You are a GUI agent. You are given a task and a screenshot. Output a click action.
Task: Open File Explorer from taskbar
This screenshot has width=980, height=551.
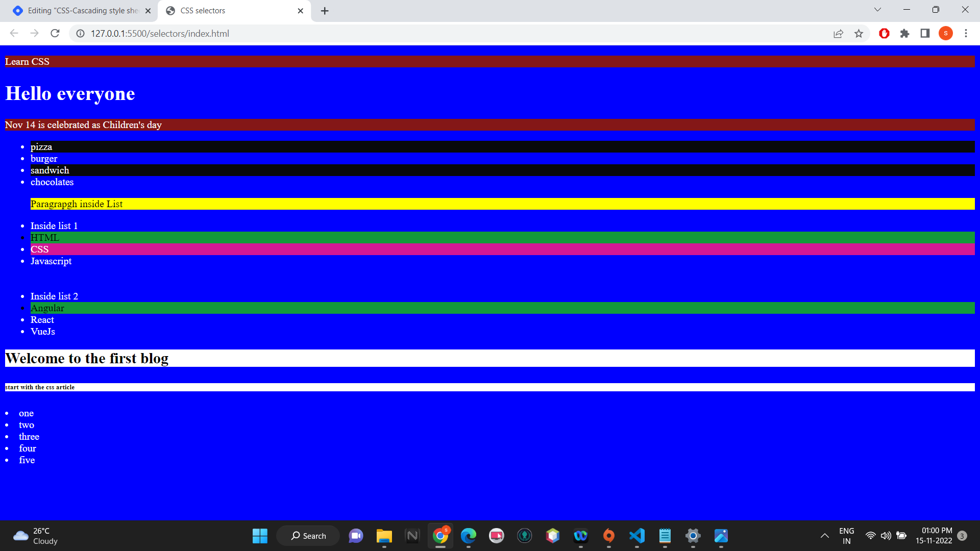click(x=384, y=536)
